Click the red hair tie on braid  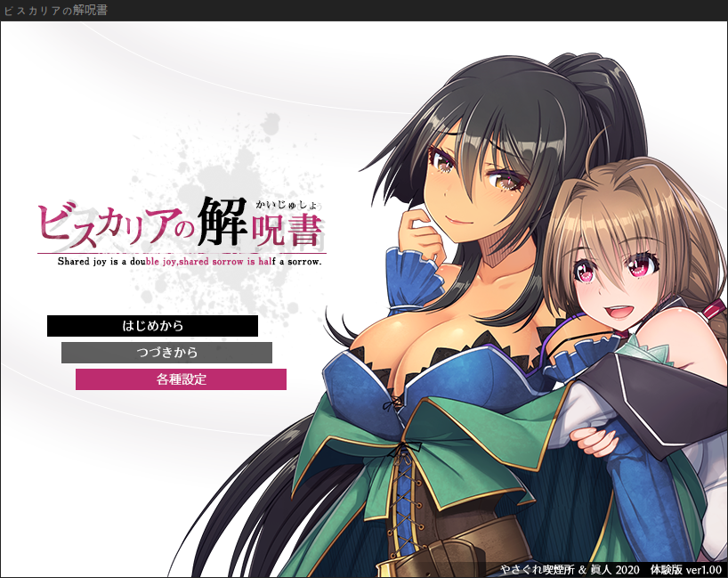click(x=715, y=308)
